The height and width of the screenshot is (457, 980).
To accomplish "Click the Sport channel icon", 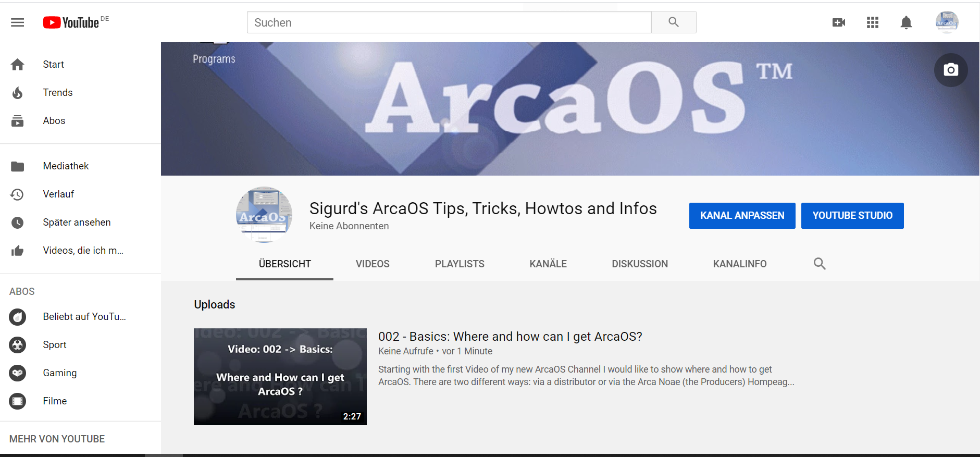I will pos(18,345).
